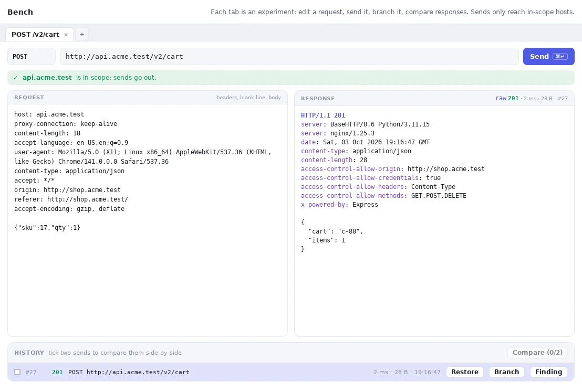The image size is (582, 392).
Task: Send the request
Action: coord(548,56)
